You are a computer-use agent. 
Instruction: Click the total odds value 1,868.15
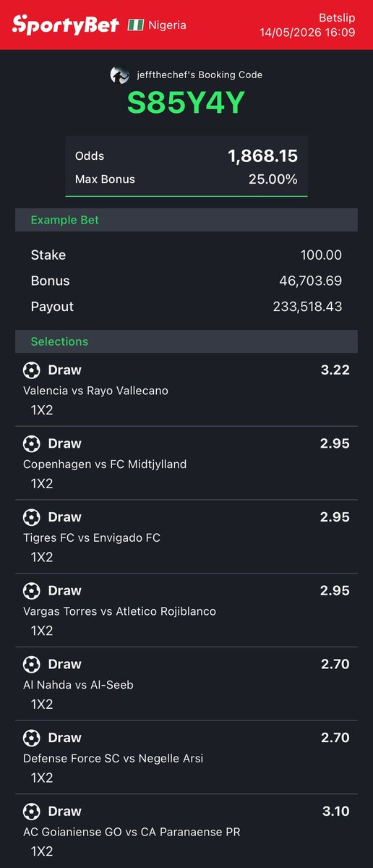(262, 156)
